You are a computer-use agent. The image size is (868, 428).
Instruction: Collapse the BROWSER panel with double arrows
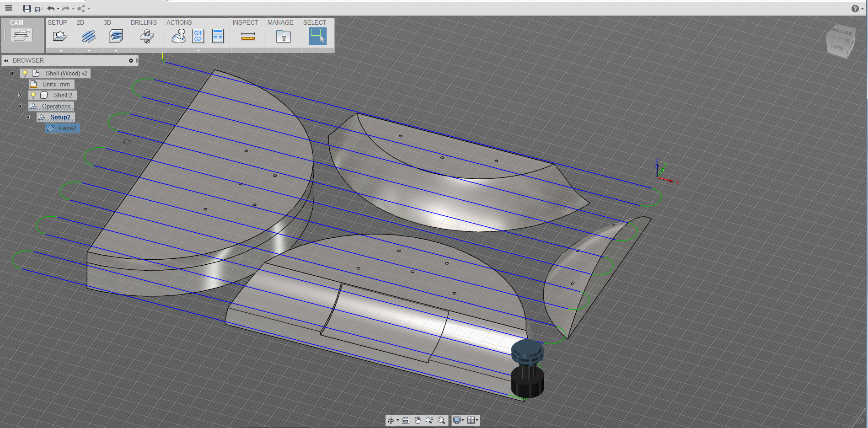tap(6, 60)
